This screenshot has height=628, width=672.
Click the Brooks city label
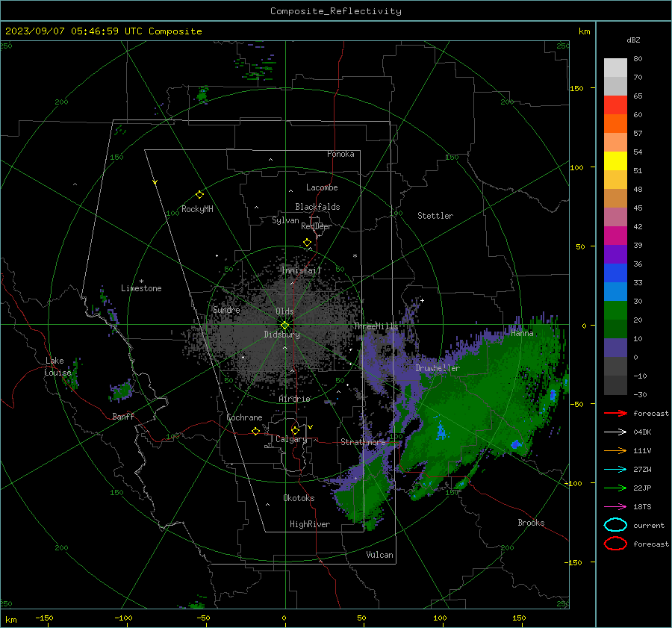click(x=531, y=523)
